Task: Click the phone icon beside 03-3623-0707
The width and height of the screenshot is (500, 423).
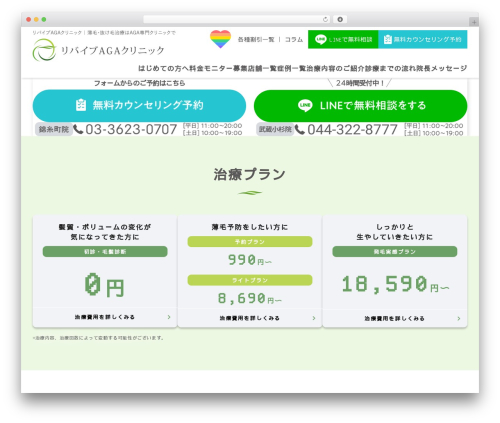Action: point(78,129)
